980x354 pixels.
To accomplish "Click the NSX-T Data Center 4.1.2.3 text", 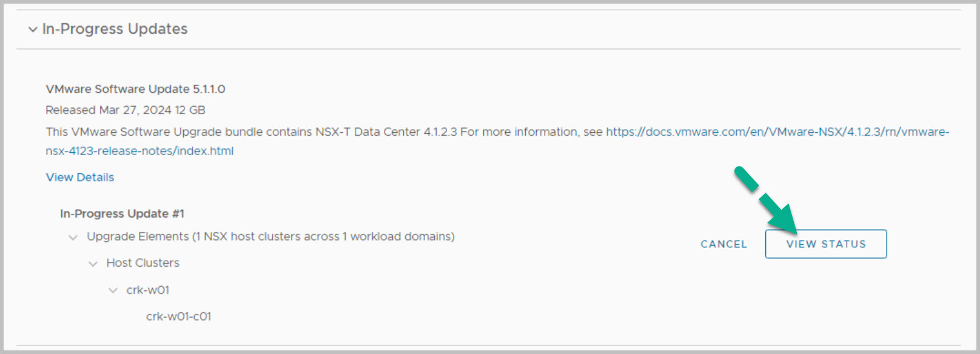I will click(x=386, y=132).
